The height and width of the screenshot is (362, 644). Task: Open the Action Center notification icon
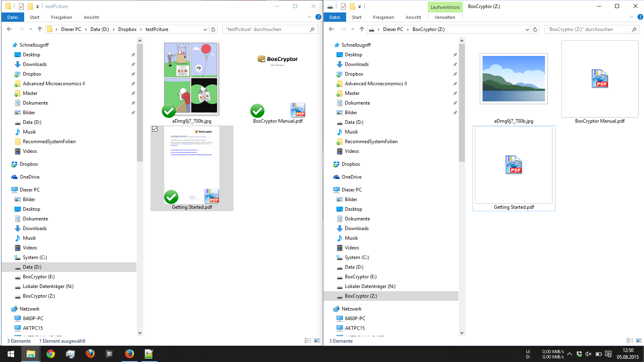click(608, 354)
